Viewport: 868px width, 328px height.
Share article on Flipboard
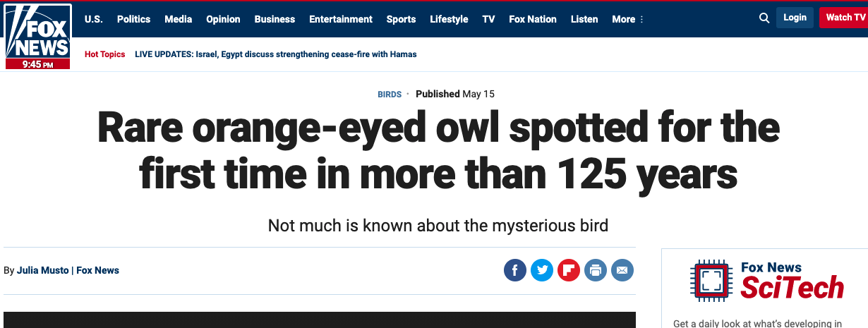[x=569, y=270]
